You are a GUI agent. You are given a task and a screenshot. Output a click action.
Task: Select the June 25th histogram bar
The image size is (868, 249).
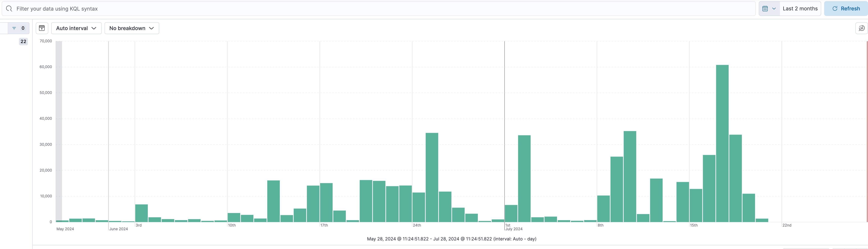point(432,177)
